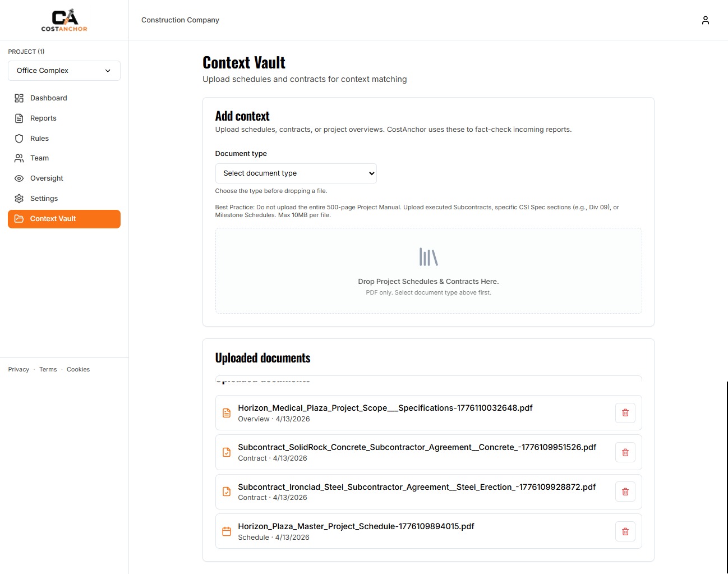
Task: Click the Construction Company header text
Action: [180, 20]
